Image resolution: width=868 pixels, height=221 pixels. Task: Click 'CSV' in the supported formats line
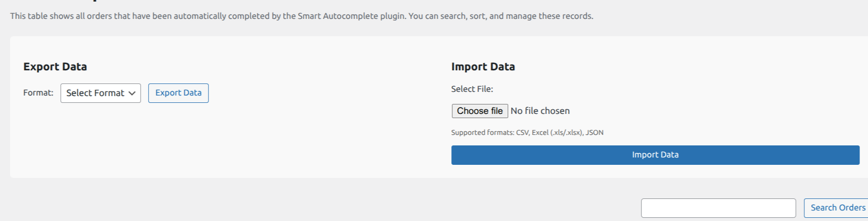click(x=522, y=133)
